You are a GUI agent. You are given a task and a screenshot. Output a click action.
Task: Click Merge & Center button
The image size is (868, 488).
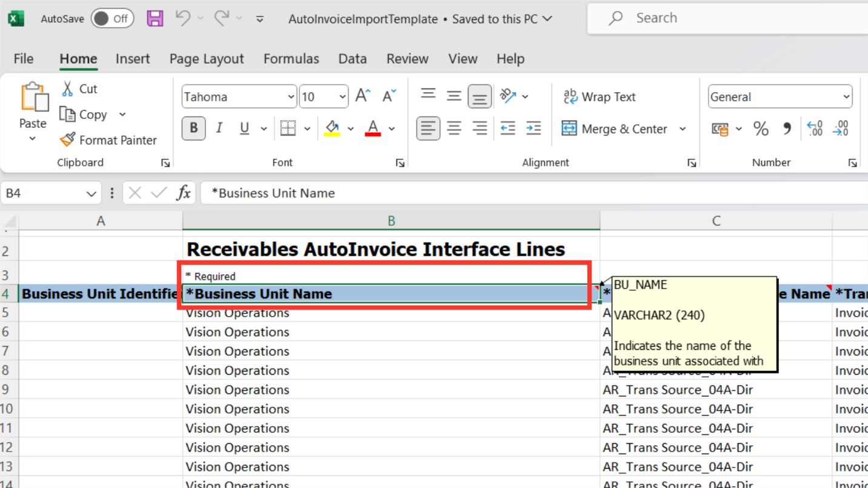coord(615,129)
